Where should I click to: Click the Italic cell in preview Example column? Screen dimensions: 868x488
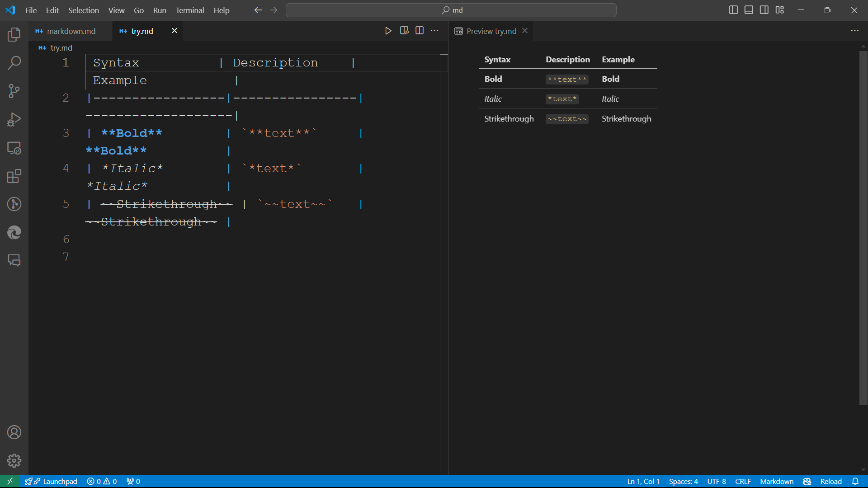610,99
